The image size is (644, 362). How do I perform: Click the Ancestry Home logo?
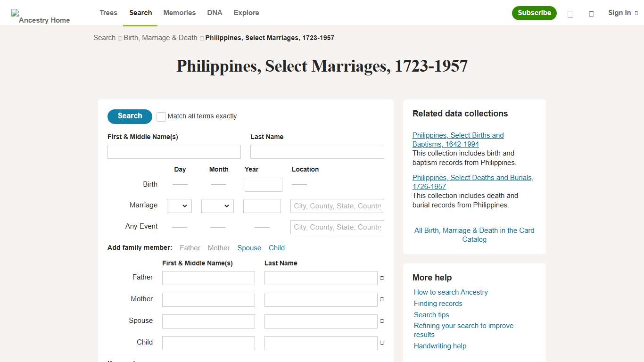[x=41, y=13]
